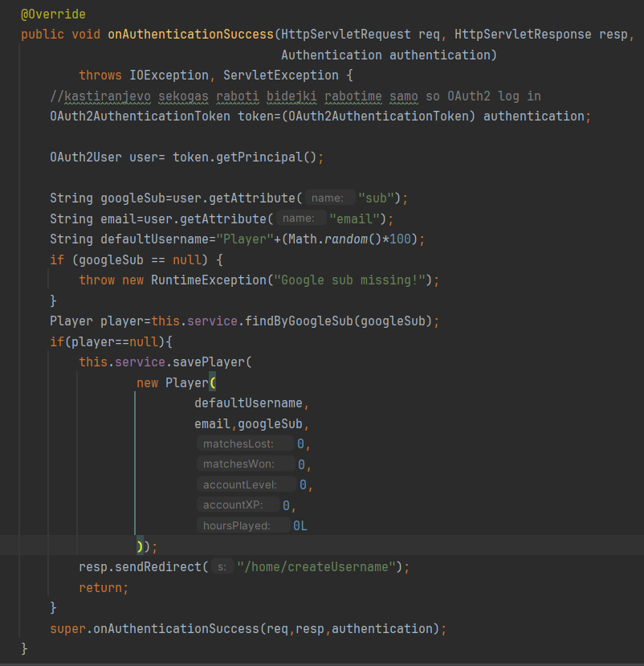Click the name: inlay hint before "sub"
This screenshot has width=644, height=666.
332,198
